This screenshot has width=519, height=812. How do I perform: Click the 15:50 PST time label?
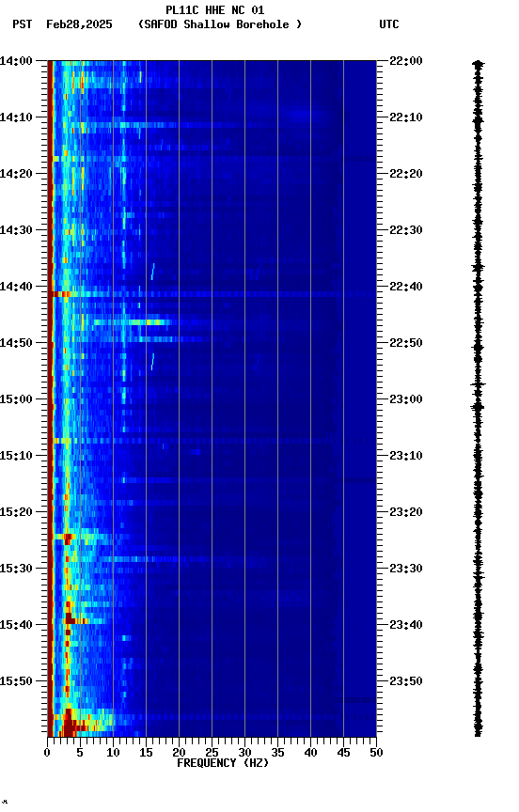tap(16, 681)
